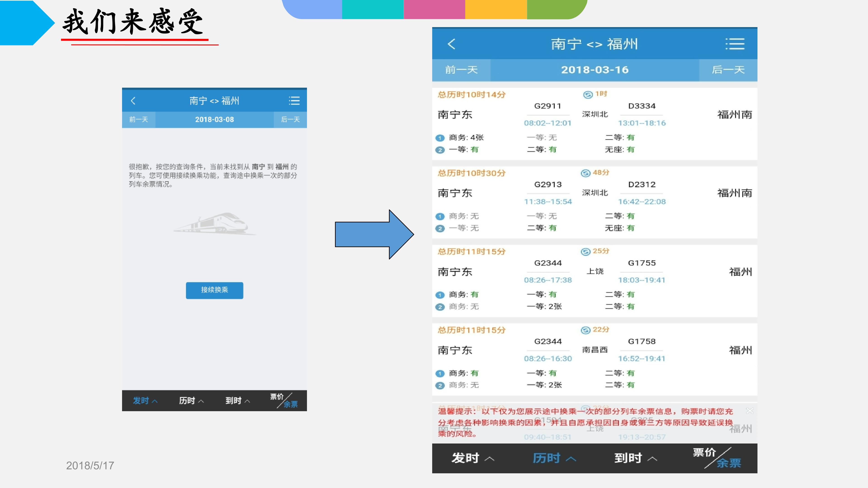Image resolution: width=868 pixels, height=488 pixels.
Task: Click the circled 1 badge under G2911
Action: pos(440,138)
